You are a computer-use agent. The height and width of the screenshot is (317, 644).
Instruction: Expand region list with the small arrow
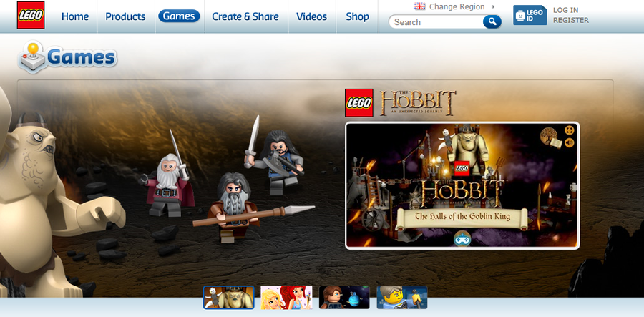point(493,6)
